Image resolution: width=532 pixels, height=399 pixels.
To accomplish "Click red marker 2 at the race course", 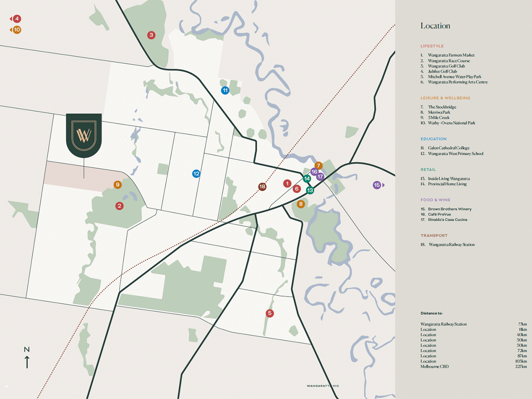I will [x=119, y=206].
